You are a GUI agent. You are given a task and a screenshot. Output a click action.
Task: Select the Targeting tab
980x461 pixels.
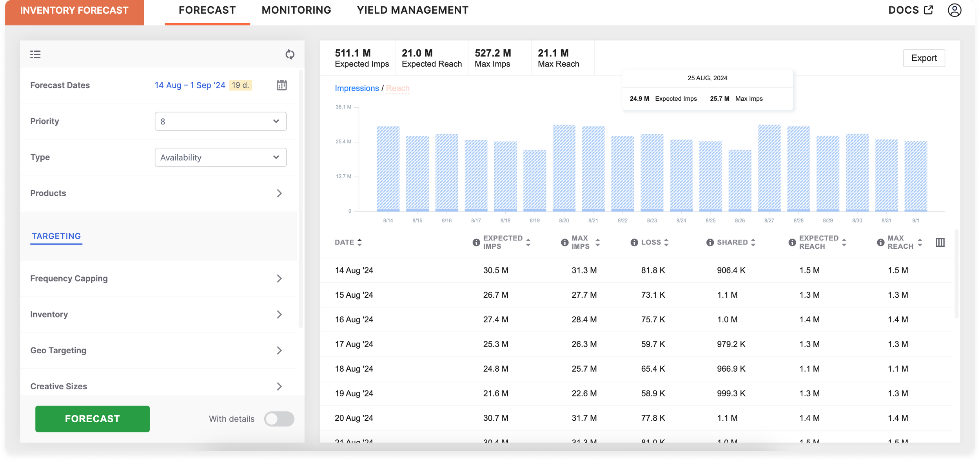pos(56,236)
